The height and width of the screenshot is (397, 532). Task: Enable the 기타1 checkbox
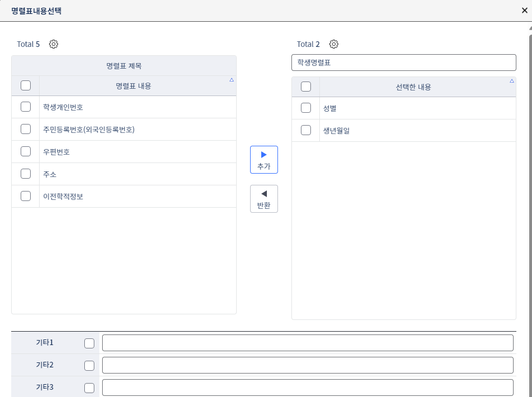pos(89,343)
